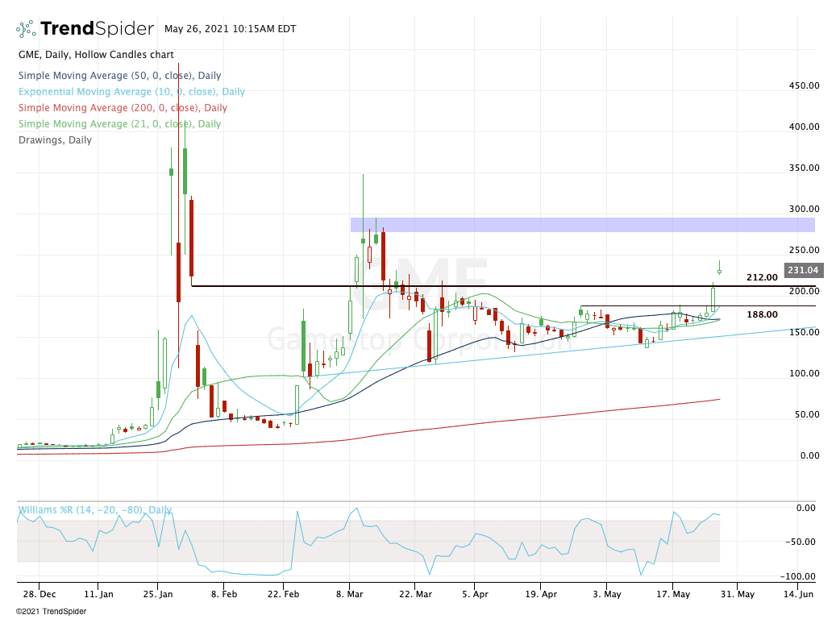Click the Williams %R indicator label

[x=95, y=509]
